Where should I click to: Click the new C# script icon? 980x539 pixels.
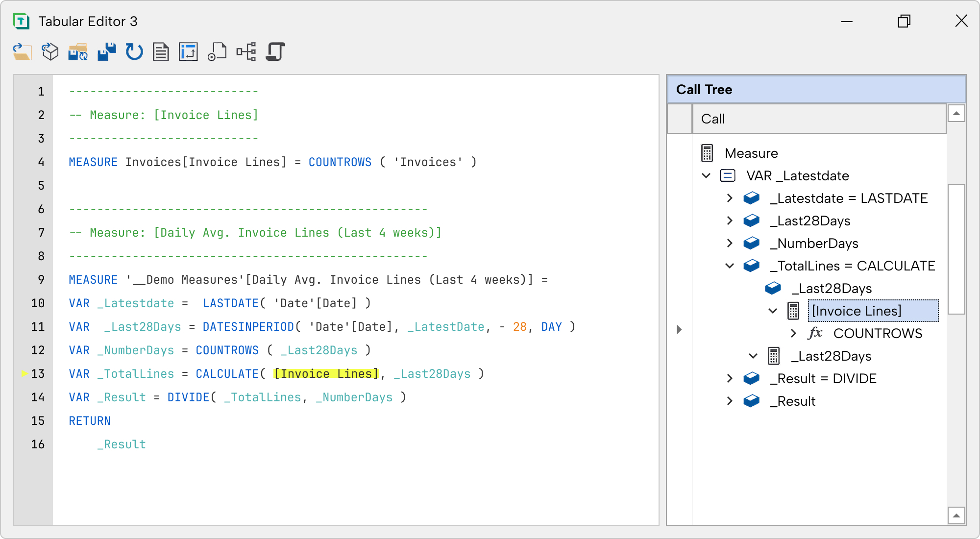point(217,51)
